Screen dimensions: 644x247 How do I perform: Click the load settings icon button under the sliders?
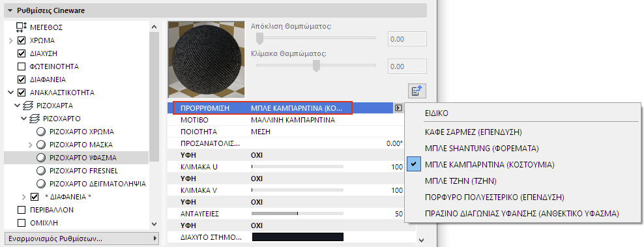point(418,91)
